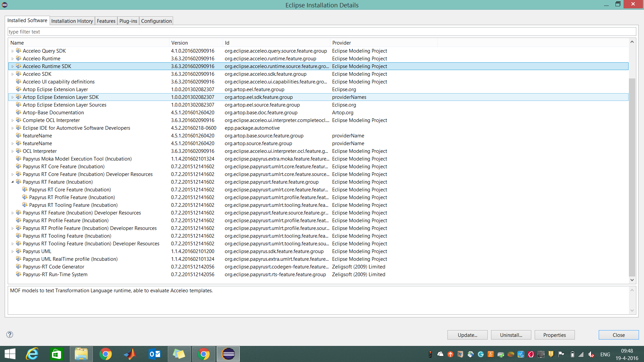Click the Update... button

pyautogui.click(x=467, y=335)
